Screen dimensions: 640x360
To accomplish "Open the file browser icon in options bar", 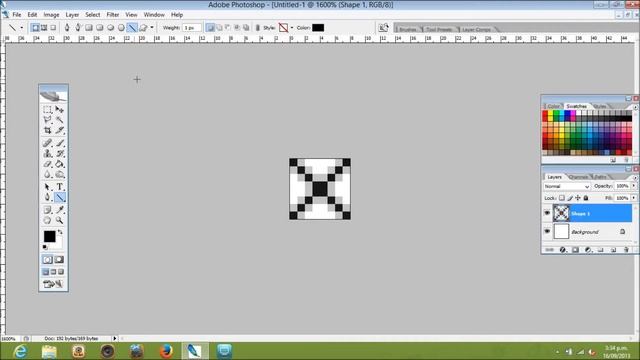I will point(383,28).
